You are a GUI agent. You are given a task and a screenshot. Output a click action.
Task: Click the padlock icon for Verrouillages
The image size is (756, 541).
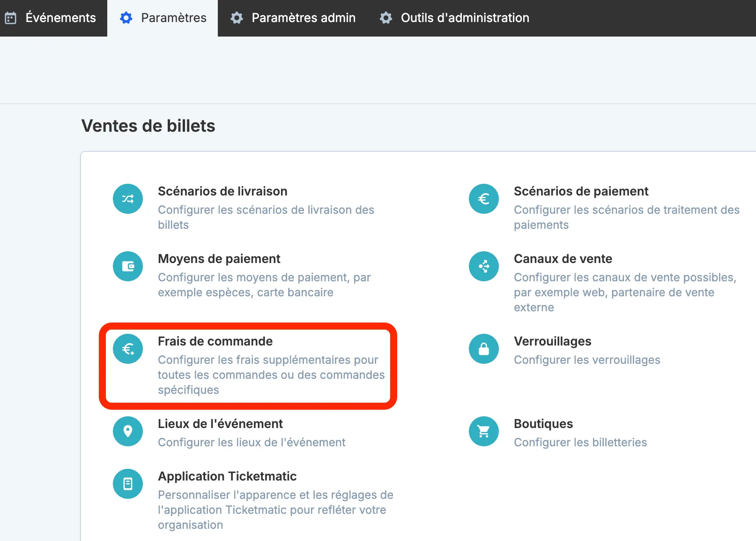tap(484, 349)
